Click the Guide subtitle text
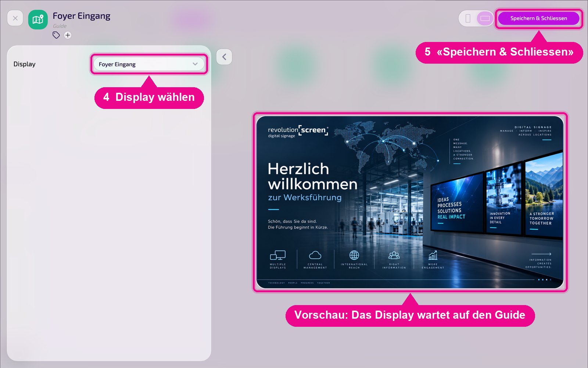 click(60, 26)
